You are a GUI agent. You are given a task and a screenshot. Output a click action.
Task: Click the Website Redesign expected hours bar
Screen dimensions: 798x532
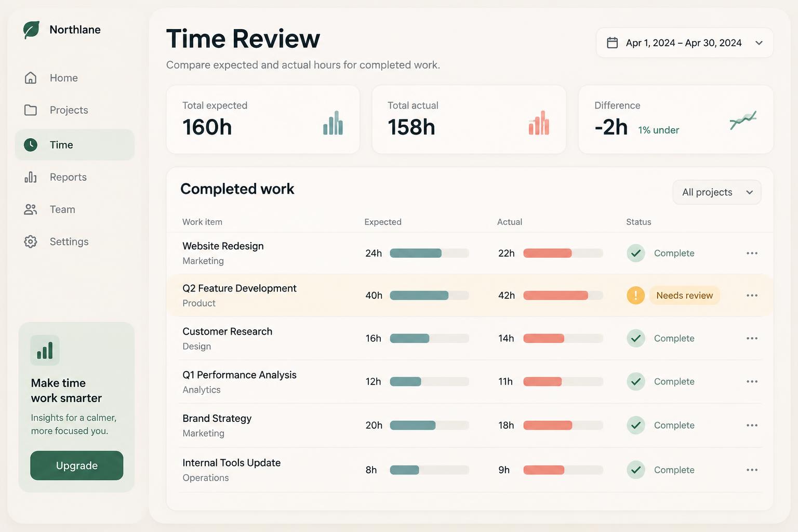[x=429, y=253]
